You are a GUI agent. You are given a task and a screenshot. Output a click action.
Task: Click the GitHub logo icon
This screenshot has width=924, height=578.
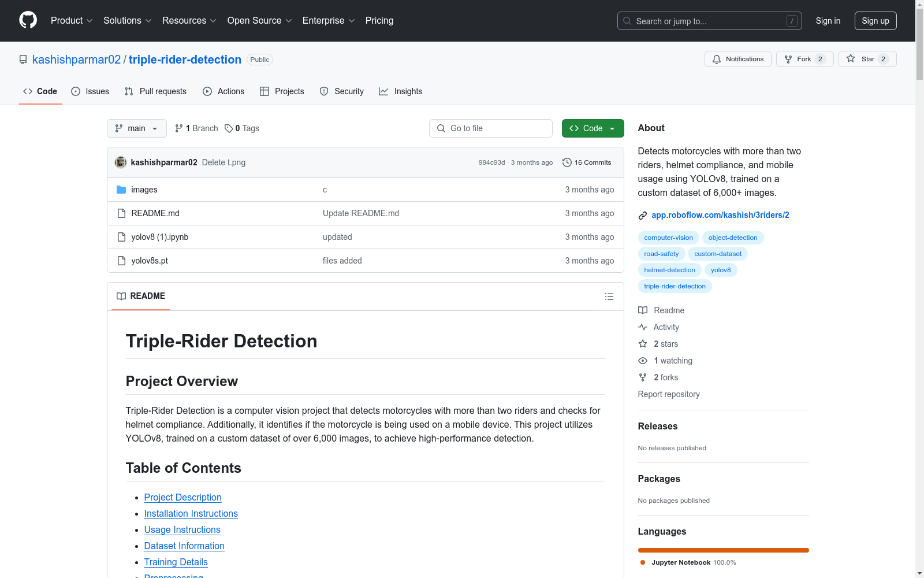28,20
